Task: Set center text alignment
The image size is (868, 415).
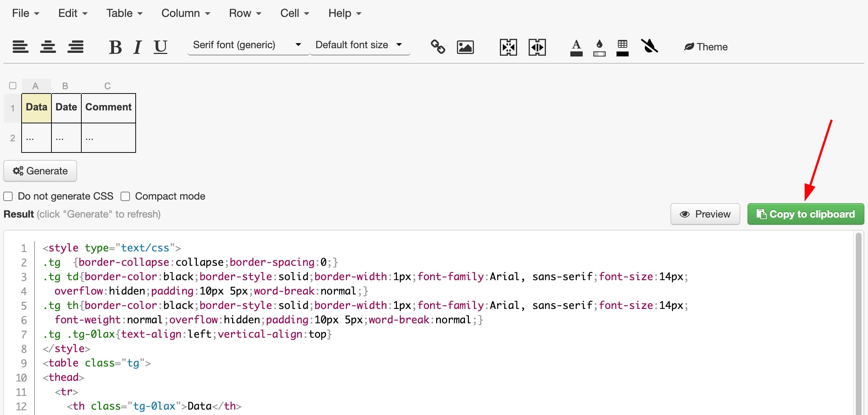Action: 48,46
